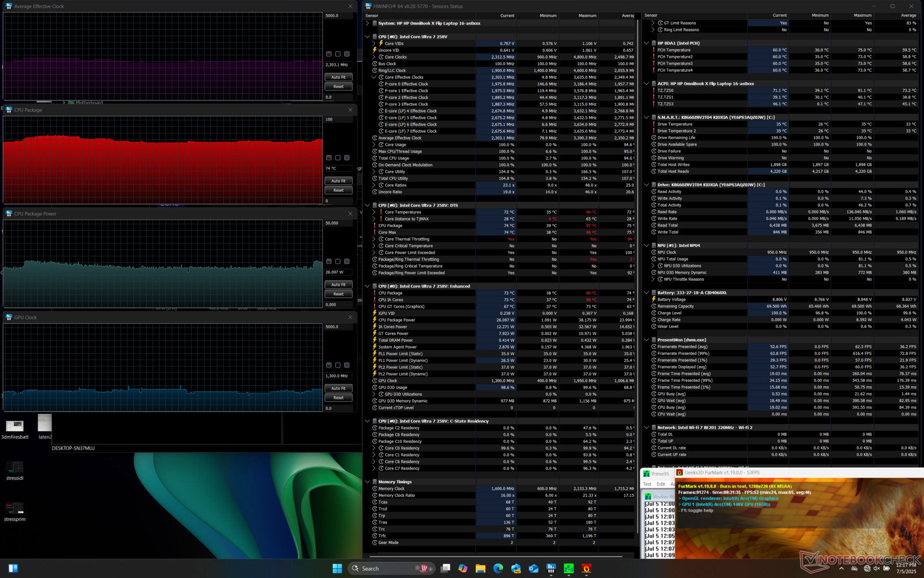Toggle middle checkbox in CPU Package graph

pos(338,158)
